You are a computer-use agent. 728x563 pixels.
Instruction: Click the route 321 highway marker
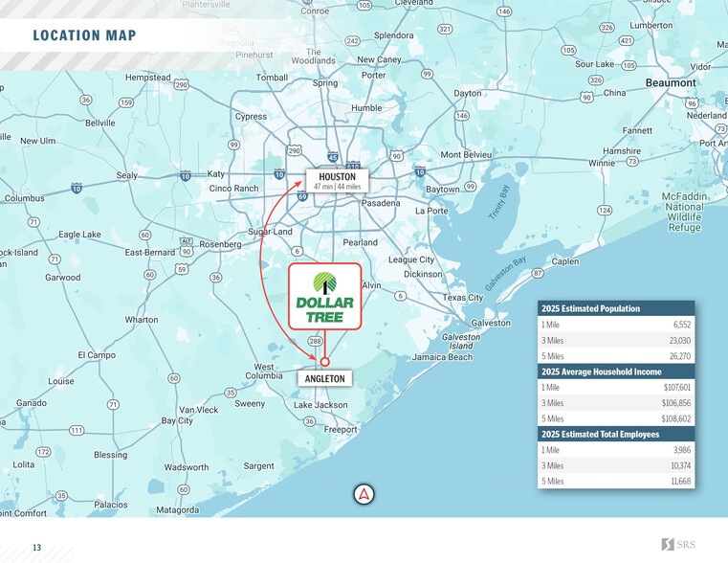[445, 29]
